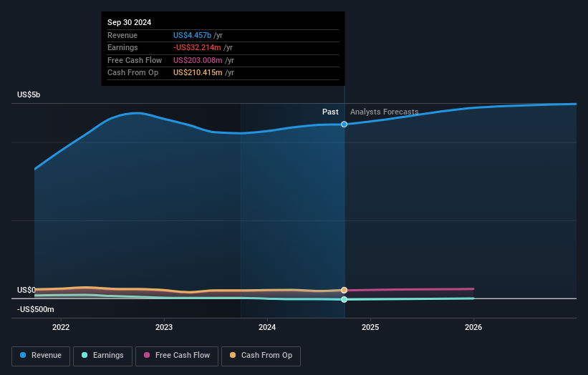Click the 2023 x-axis label

(164, 327)
